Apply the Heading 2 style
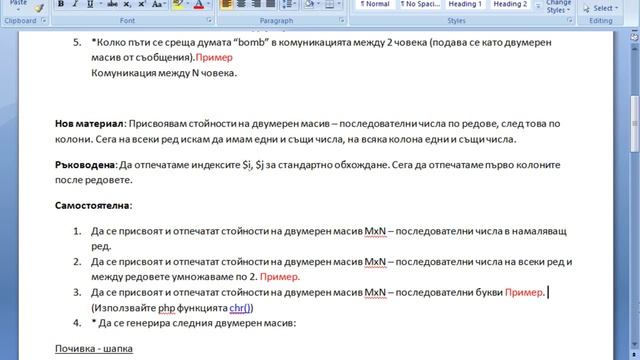 point(510,4)
